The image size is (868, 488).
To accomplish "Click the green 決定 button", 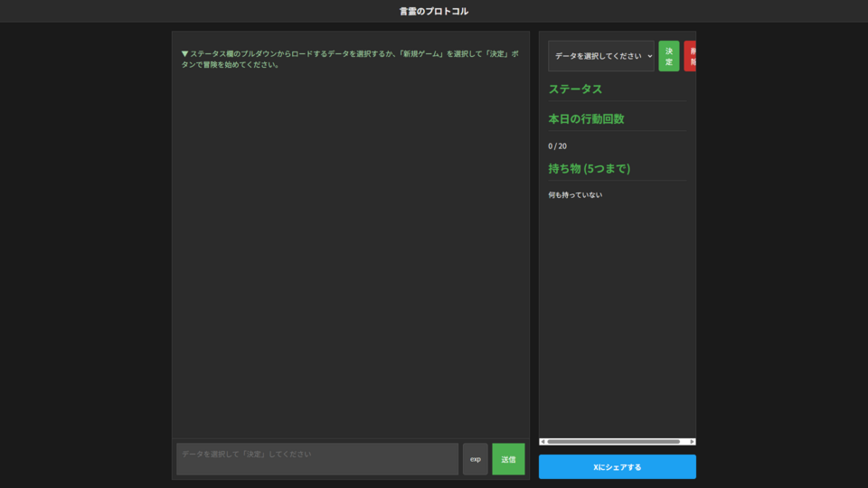I will pos(669,56).
